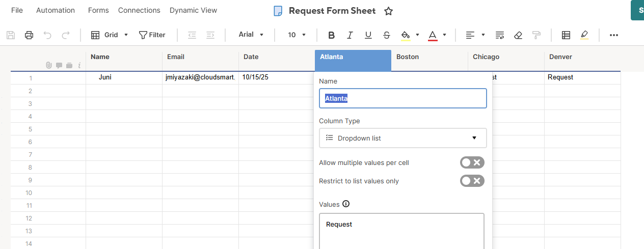Click the column Name input field
Image resolution: width=644 pixels, height=249 pixels.
[403, 98]
